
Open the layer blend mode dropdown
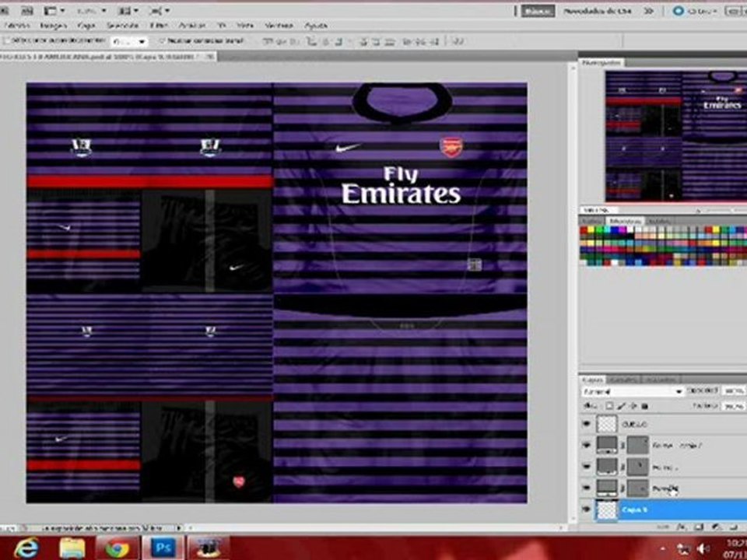pyautogui.click(x=633, y=391)
